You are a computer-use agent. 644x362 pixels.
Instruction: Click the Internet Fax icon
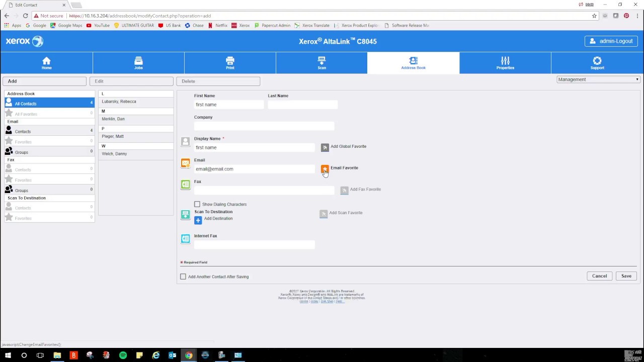[186, 239]
